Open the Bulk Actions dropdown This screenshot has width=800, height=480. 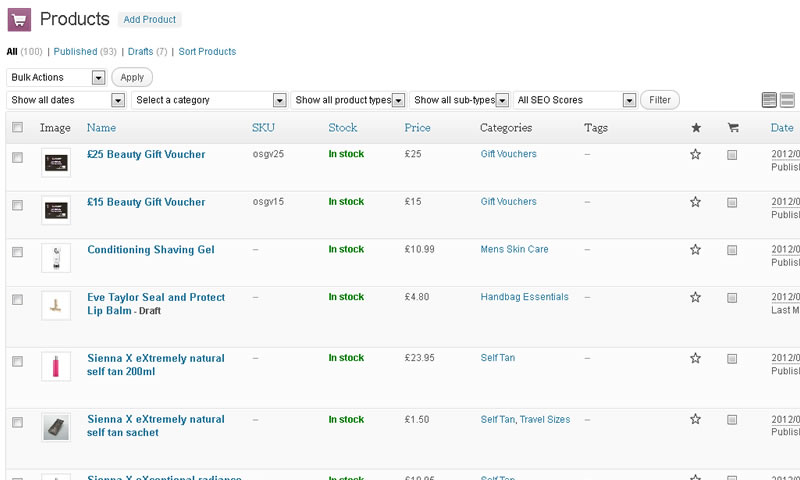click(57, 77)
